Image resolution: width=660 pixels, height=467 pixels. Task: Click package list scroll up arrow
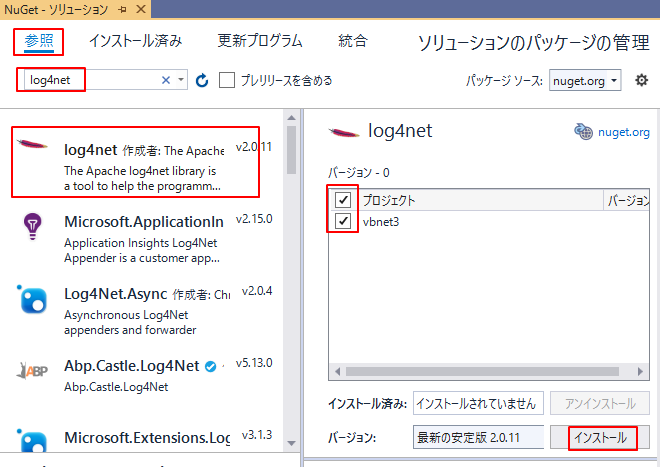(x=291, y=117)
